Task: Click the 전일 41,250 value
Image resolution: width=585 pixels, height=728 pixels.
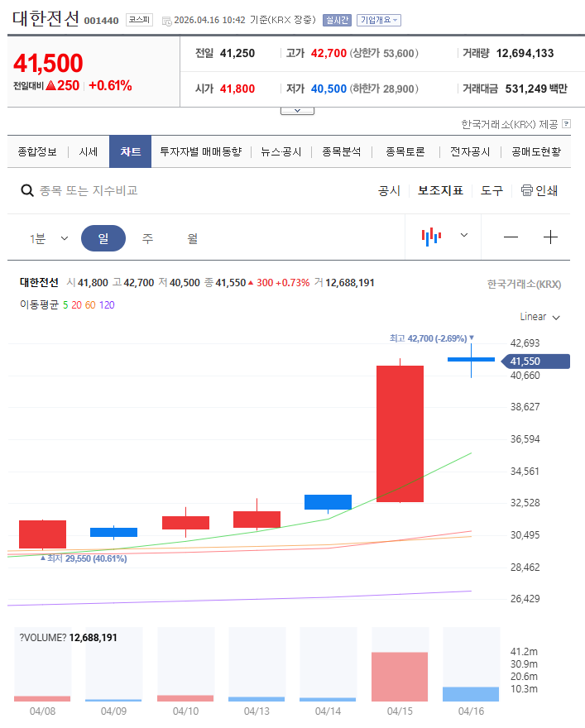Action: click(237, 54)
